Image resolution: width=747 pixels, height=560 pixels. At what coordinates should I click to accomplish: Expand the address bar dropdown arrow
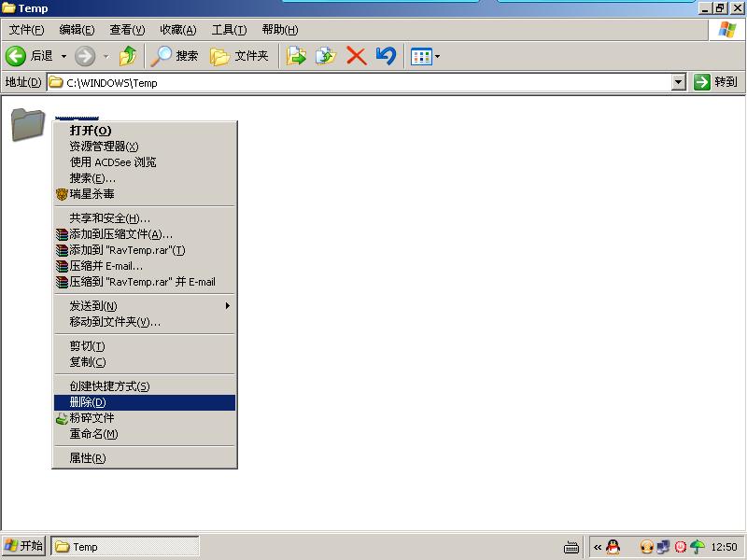679,82
